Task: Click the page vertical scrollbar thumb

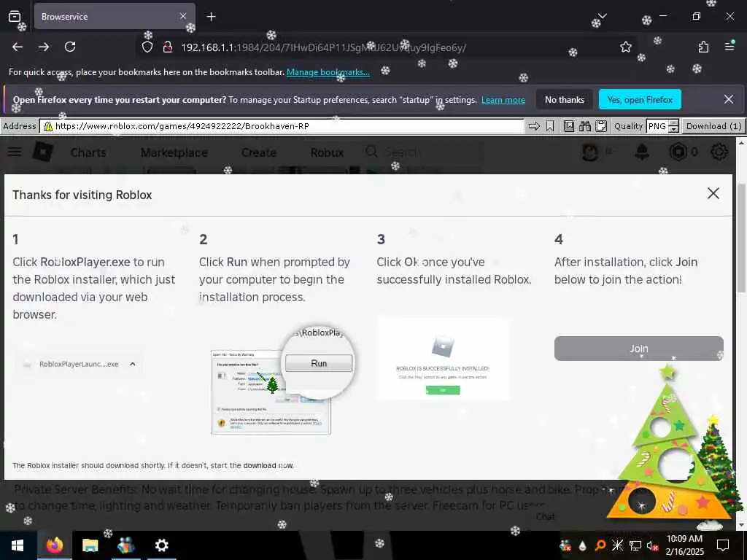Action: coord(741,238)
